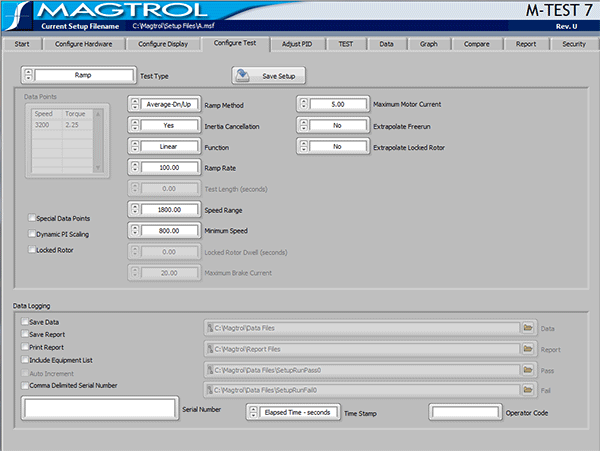The width and height of the screenshot is (600, 451).
Task: Click the 3200 speed cell
Action: tap(47, 125)
